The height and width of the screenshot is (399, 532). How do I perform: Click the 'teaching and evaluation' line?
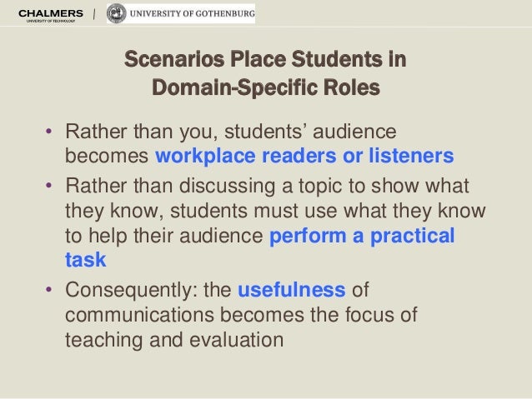point(174,340)
